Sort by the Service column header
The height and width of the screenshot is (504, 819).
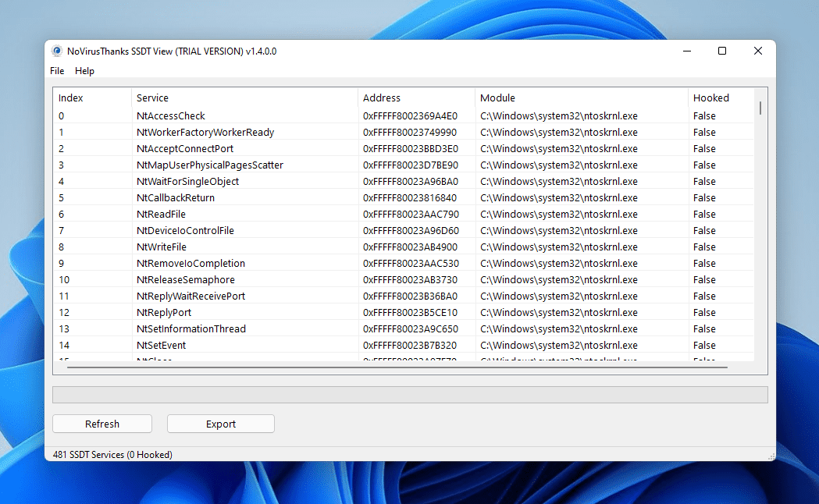tap(244, 98)
